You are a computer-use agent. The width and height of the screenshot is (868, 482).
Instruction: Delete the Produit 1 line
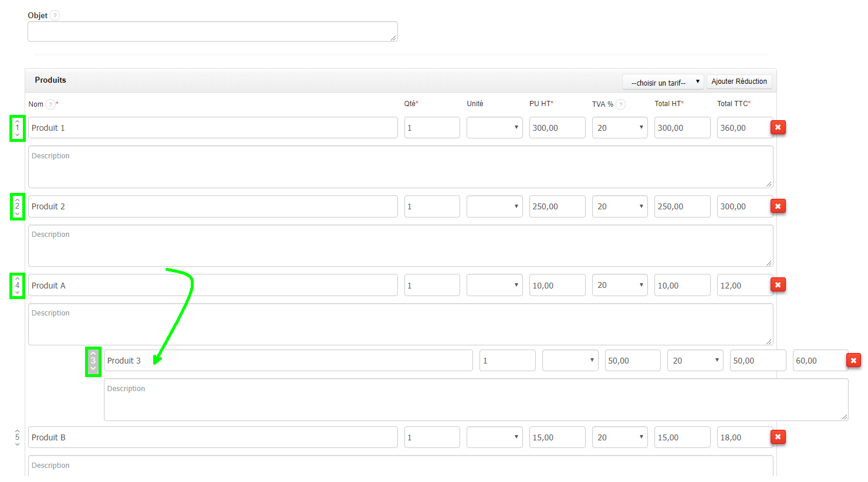[x=778, y=127]
